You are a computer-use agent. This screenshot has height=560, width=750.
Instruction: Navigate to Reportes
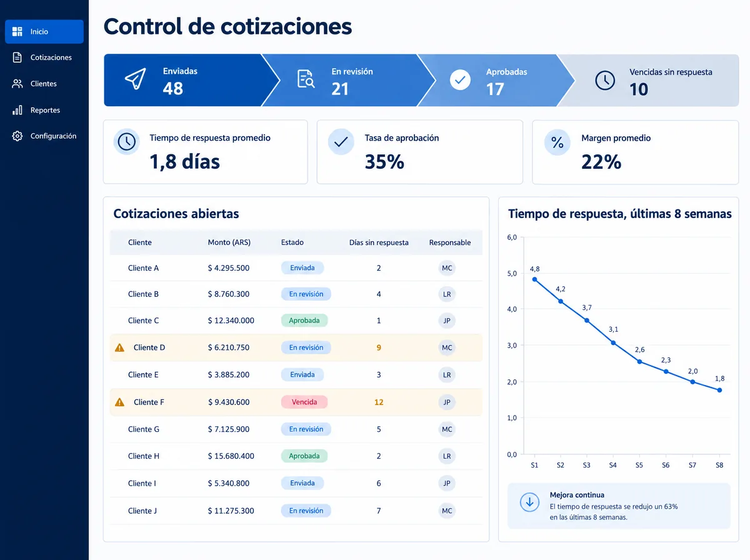pyautogui.click(x=44, y=110)
